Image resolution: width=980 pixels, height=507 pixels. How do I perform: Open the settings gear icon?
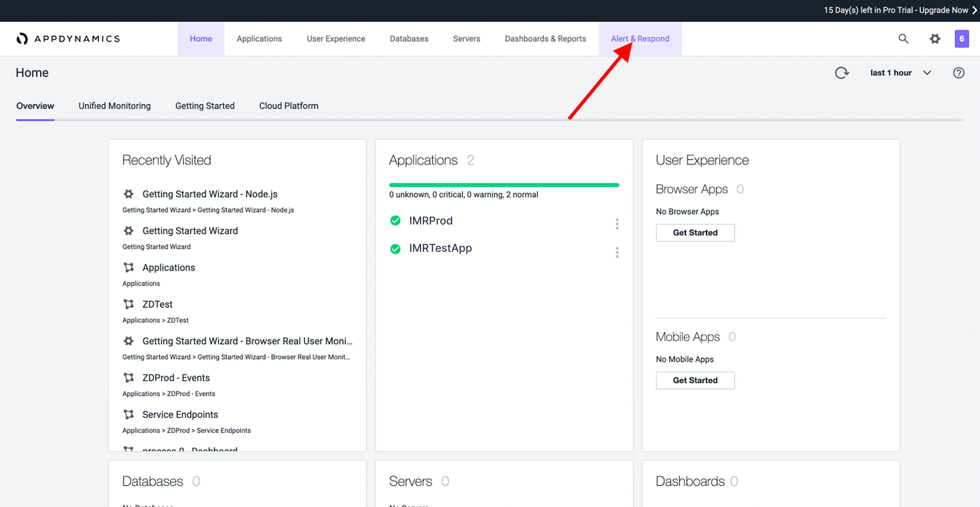coord(935,38)
